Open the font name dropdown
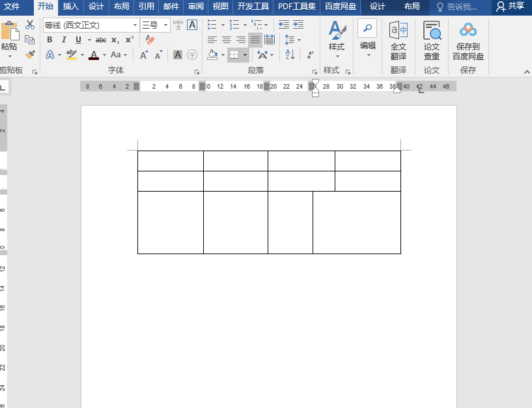 (135, 25)
